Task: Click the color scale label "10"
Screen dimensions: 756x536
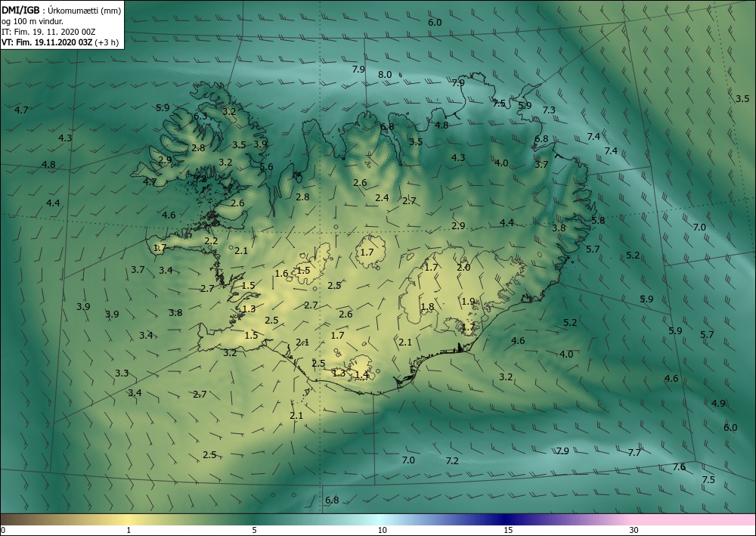Action: pyautogui.click(x=382, y=531)
